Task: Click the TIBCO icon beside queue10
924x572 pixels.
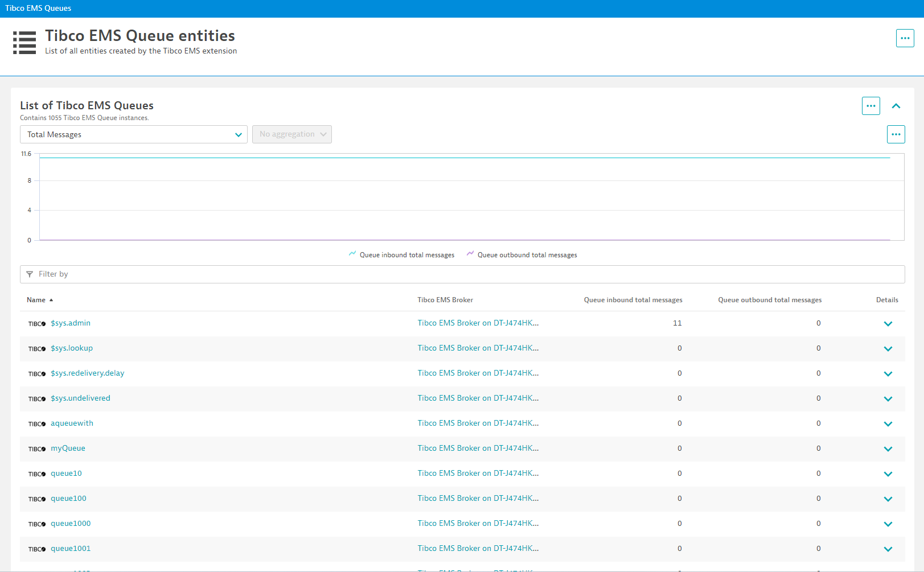Action: coord(37,474)
